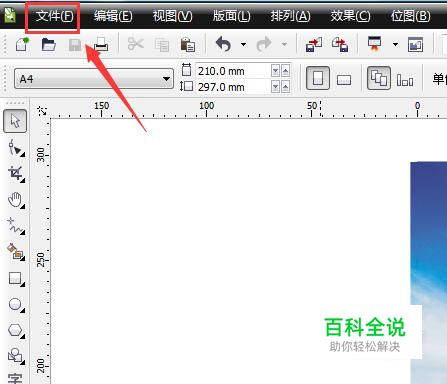This screenshot has width=447, height=384.
Task: Expand the Redo history dropdown arrow
Action: [x=284, y=44]
